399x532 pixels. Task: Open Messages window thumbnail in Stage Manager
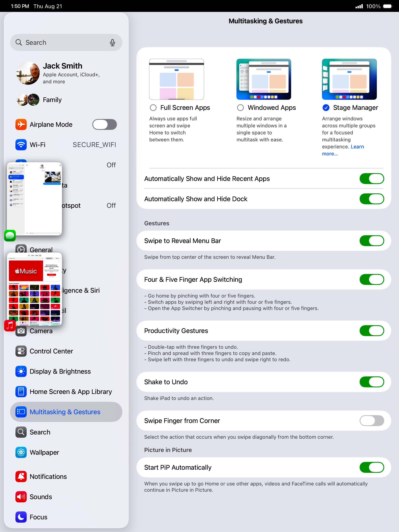(x=34, y=199)
